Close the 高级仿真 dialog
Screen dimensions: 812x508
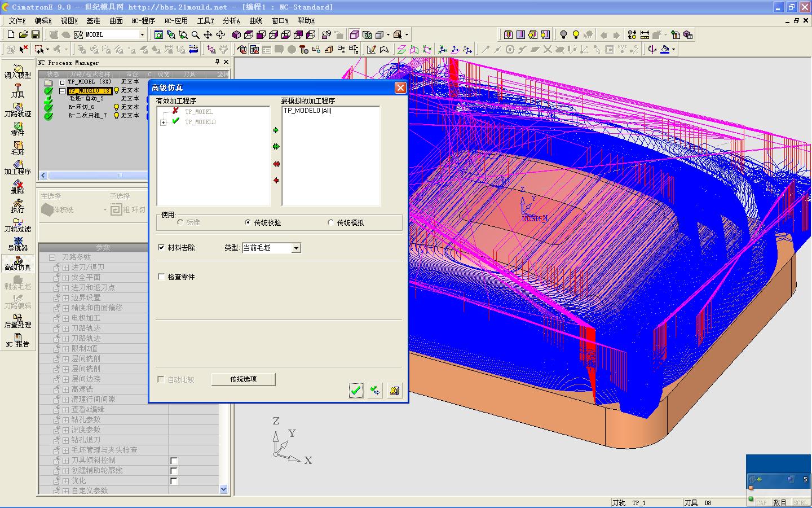[x=400, y=87]
